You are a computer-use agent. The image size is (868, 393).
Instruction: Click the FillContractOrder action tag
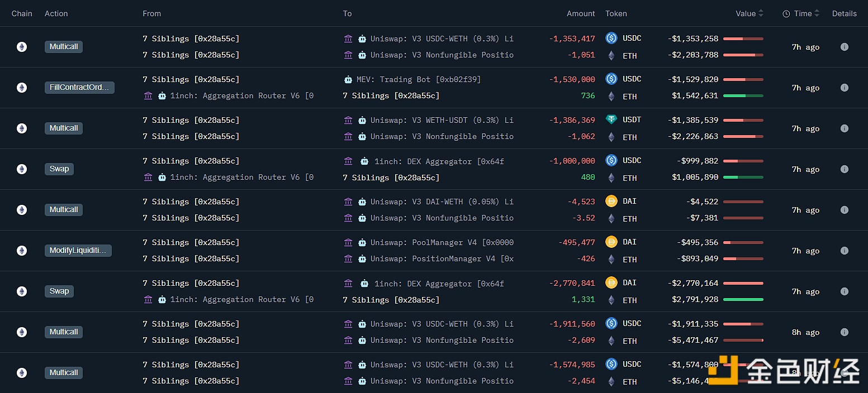[x=79, y=88]
